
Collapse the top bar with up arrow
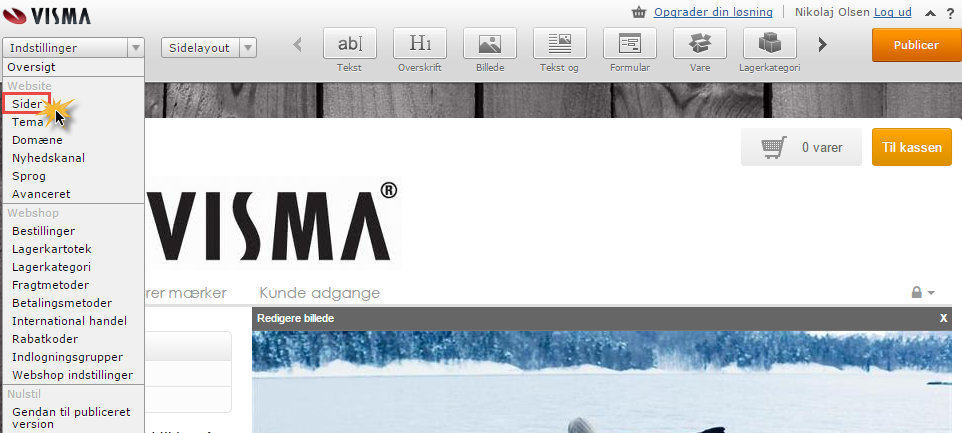[x=930, y=13]
